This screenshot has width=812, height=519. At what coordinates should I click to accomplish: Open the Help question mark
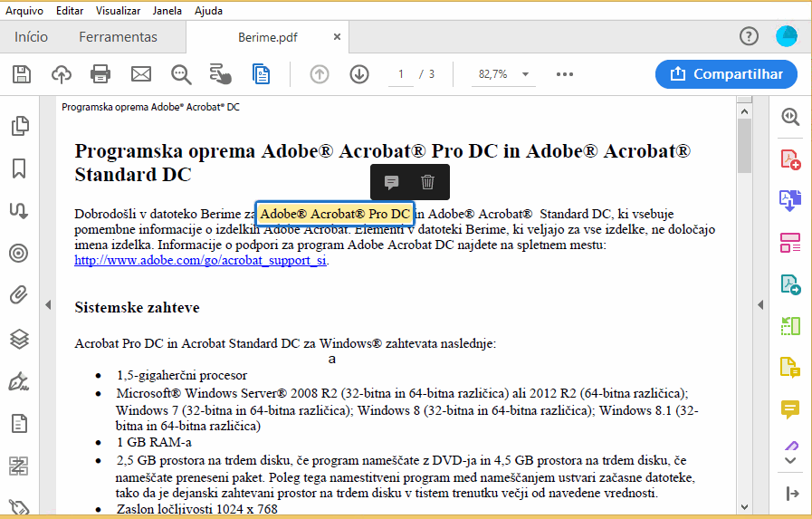click(749, 36)
